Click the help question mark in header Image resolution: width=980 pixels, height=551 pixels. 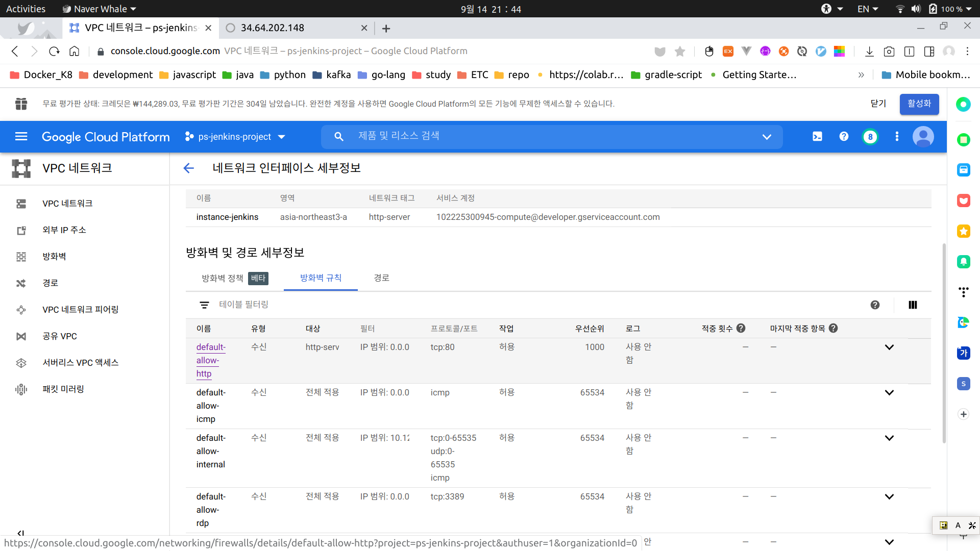[844, 136]
